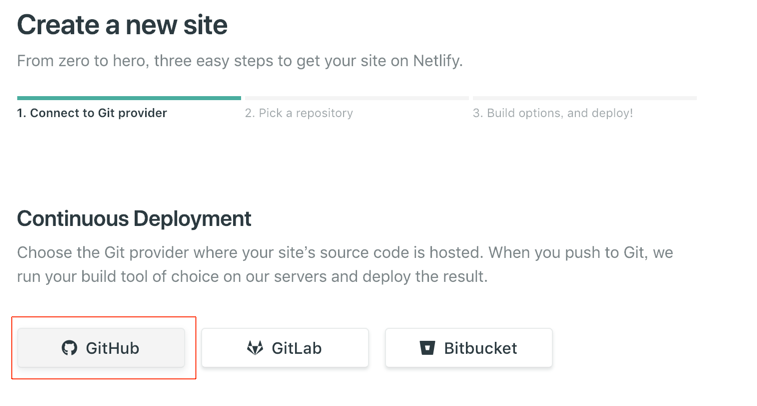
Task: Open step 2 Pick a repository
Action: (299, 113)
